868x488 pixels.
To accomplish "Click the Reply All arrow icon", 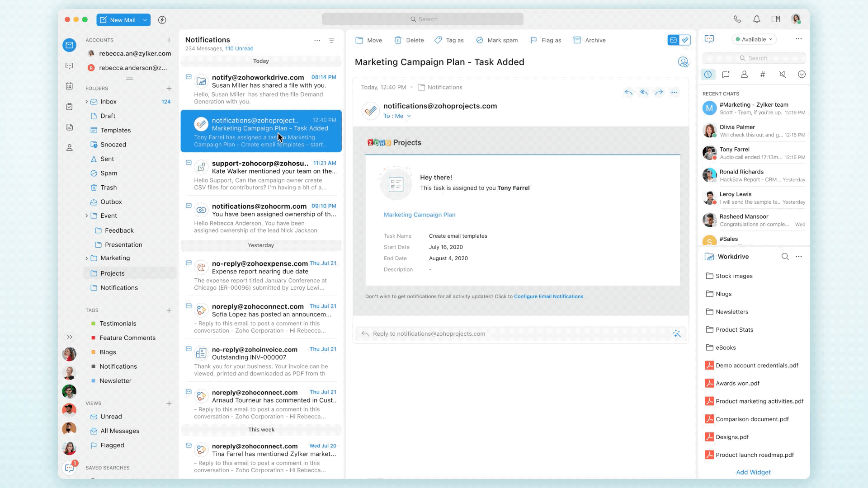I will click(644, 93).
